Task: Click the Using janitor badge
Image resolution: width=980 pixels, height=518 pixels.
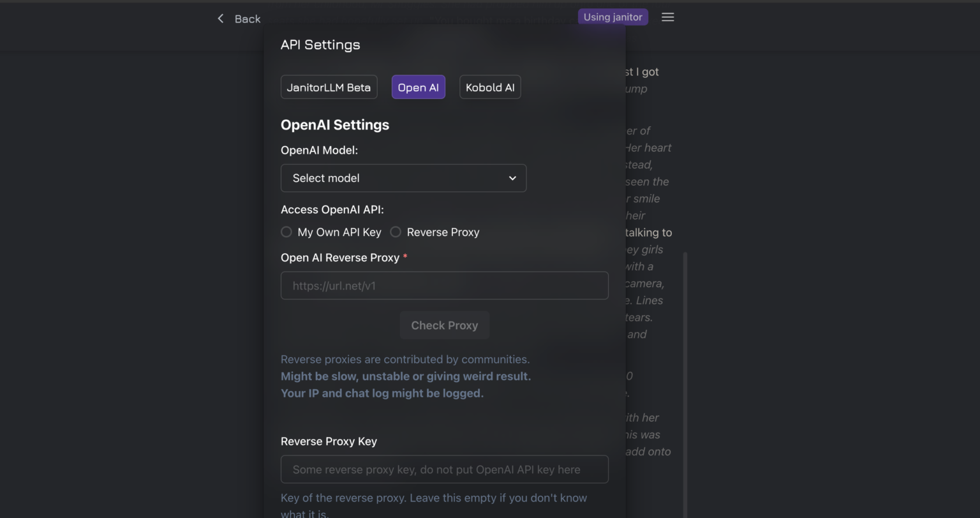Action: point(612,17)
